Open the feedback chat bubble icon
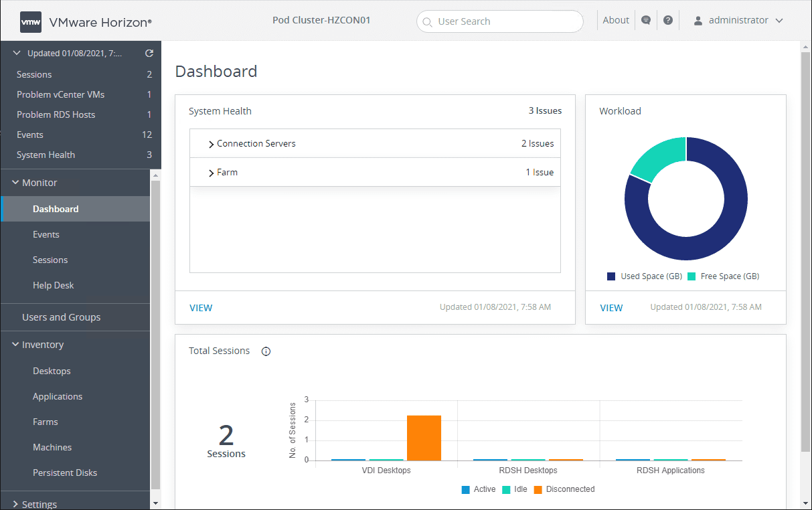Screen dimensions: 812x510 click(646, 20)
